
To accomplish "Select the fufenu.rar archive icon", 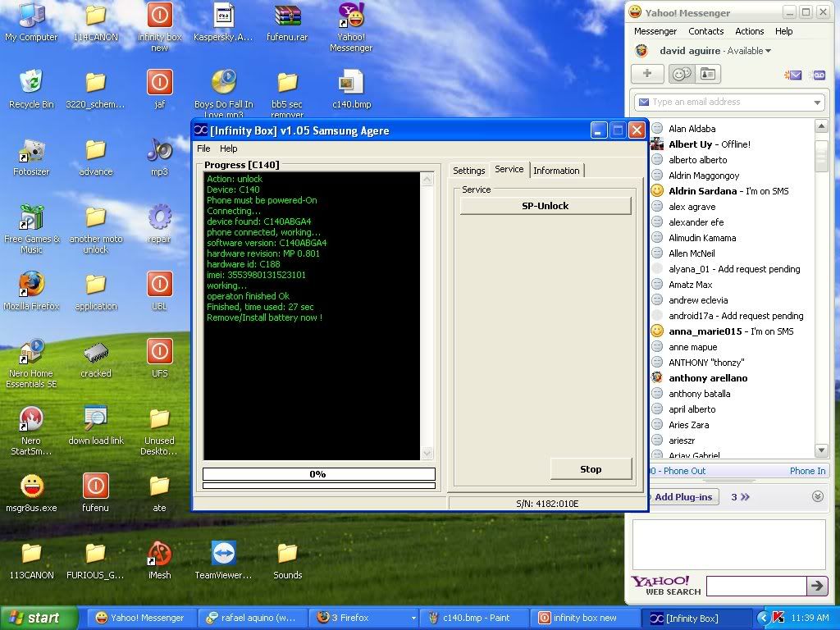I will click(x=287, y=21).
